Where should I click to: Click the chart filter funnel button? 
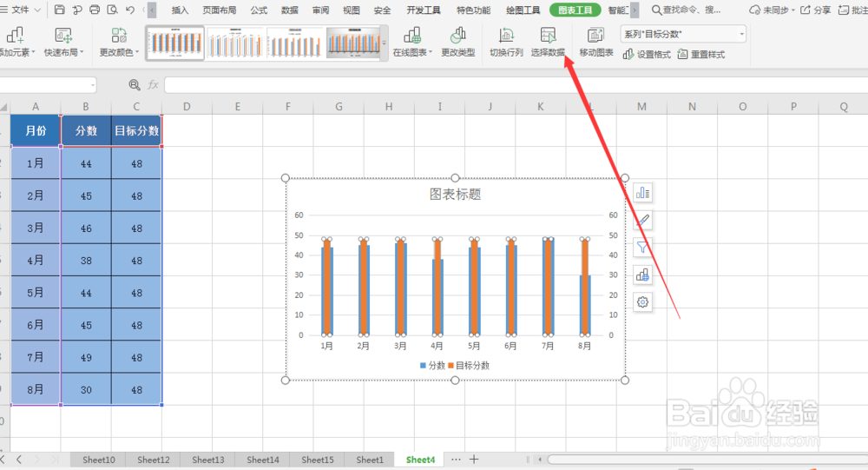click(x=642, y=248)
